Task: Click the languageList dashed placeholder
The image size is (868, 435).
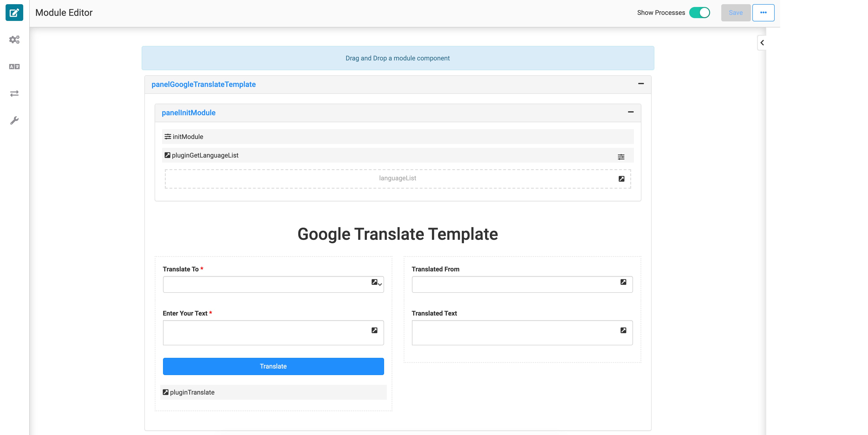Action: point(398,178)
